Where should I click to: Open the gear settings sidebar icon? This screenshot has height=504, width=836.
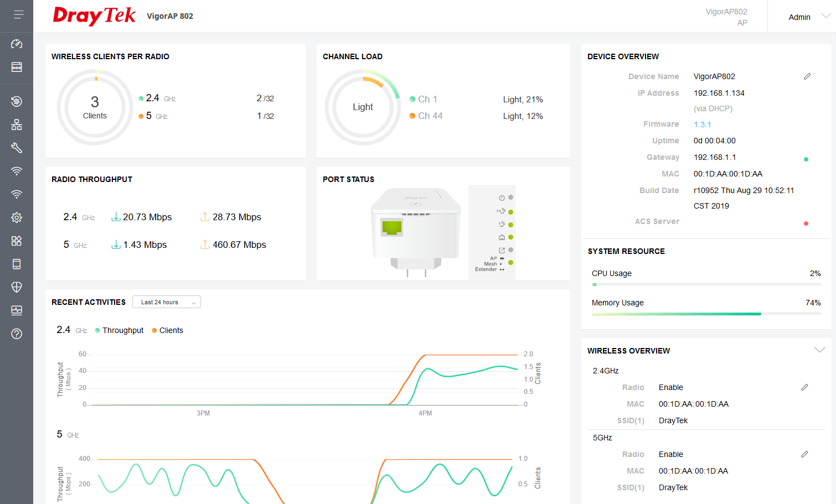pos(17,217)
